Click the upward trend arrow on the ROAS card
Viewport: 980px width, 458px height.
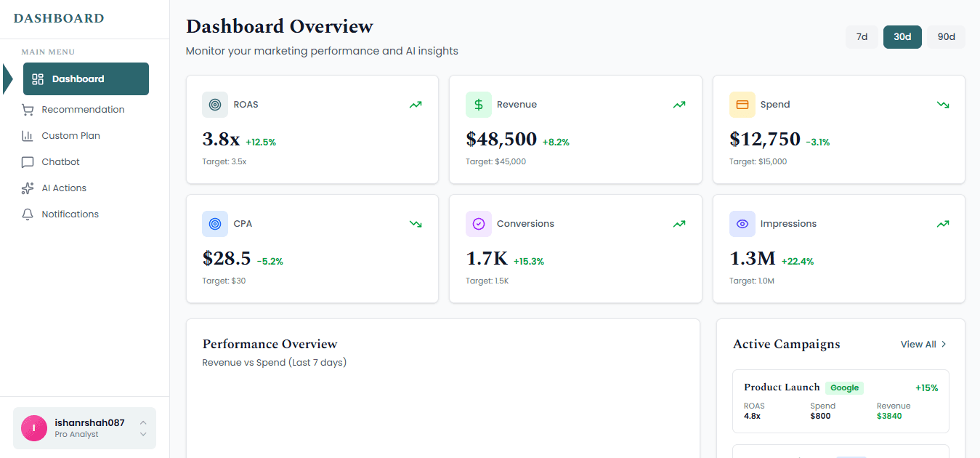(415, 105)
